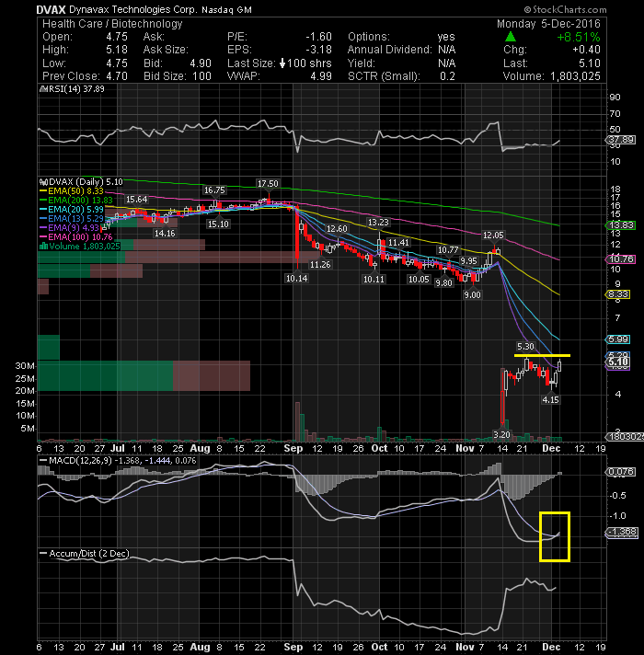644x655 pixels.
Task: Click the Last price 5.10 in header
Action: pyautogui.click(x=590, y=63)
